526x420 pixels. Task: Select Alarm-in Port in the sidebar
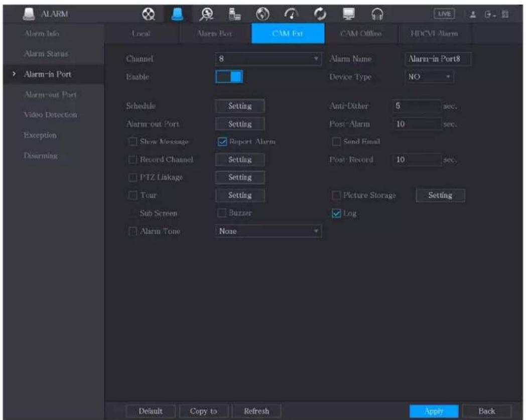[48, 74]
